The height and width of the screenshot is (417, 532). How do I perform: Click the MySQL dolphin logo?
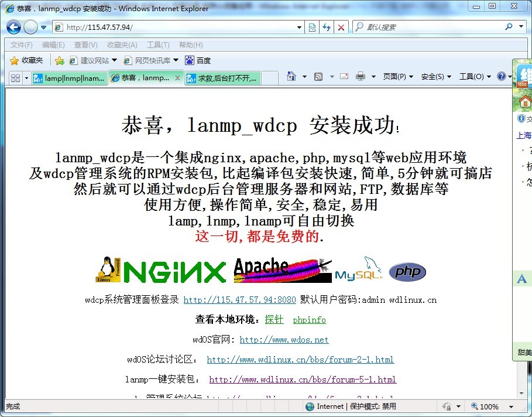[x=359, y=269]
